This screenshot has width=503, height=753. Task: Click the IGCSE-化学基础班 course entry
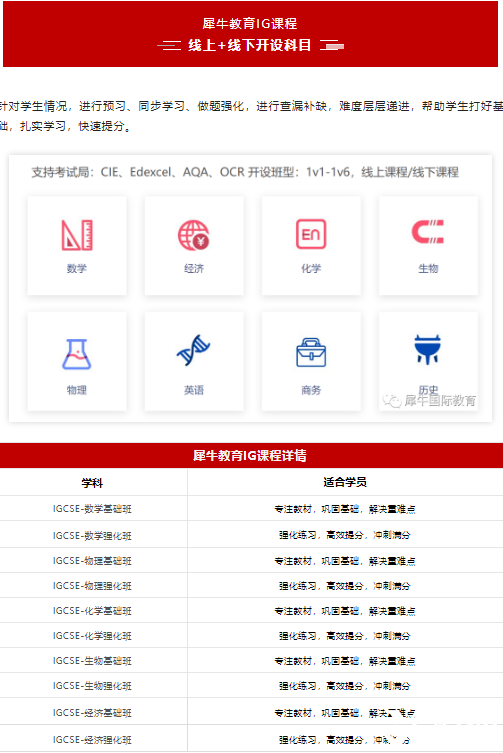click(92, 611)
